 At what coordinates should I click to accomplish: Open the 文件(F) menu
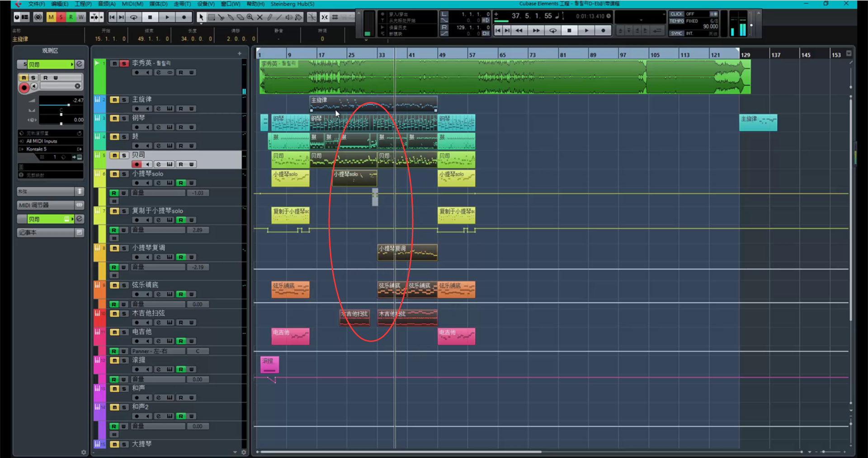37,4
